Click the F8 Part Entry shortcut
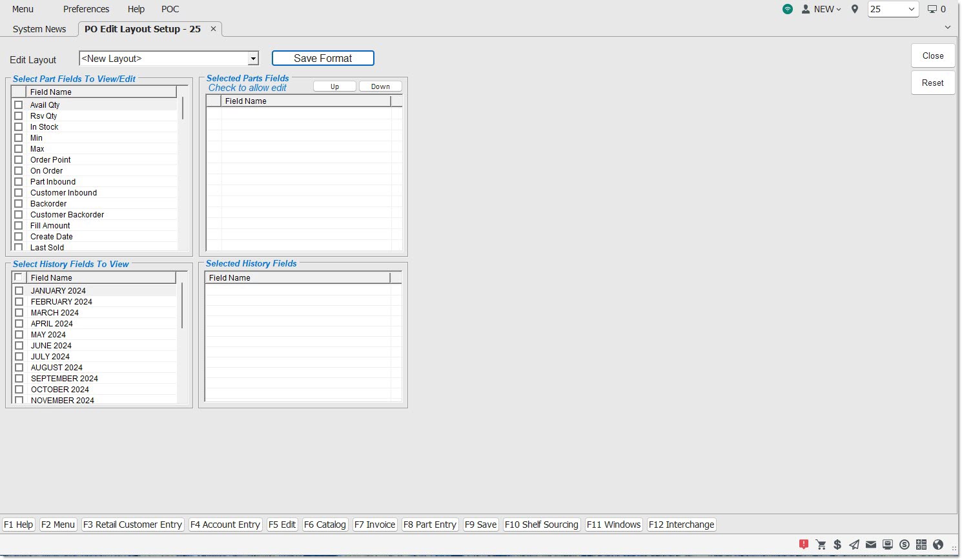The image size is (962, 560). click(430, 525)
